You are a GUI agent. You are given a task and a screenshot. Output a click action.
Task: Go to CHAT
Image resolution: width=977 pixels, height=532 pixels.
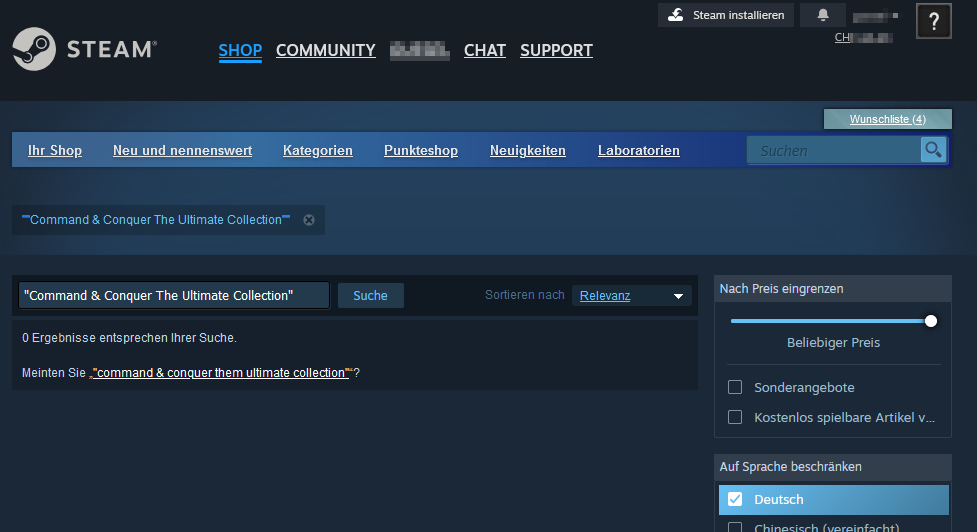[x=485, y=50]
